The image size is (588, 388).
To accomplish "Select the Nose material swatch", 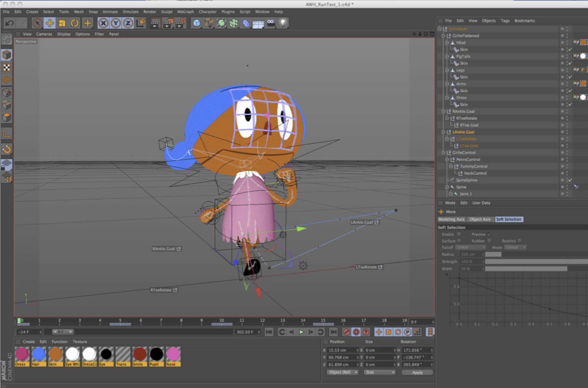I will [x=173, y=357].
